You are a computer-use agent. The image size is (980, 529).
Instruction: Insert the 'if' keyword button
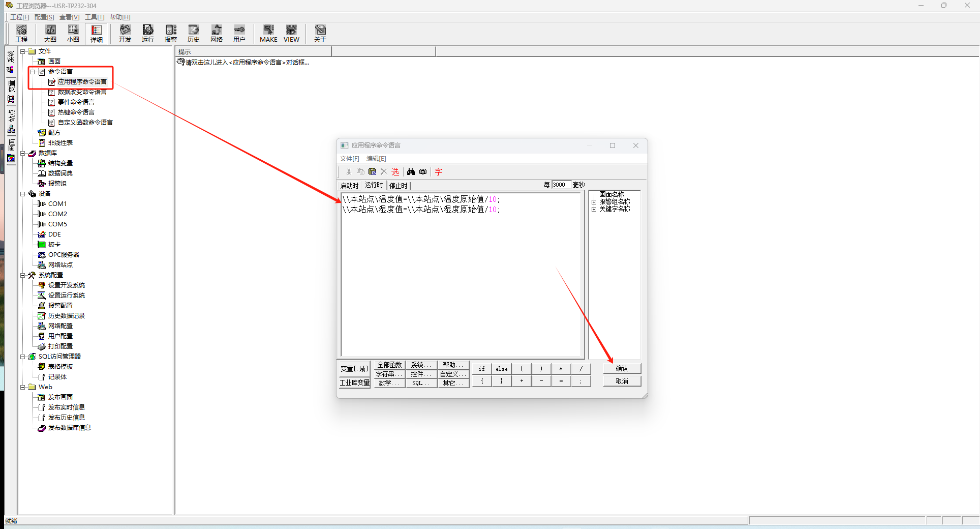(482, 368)
